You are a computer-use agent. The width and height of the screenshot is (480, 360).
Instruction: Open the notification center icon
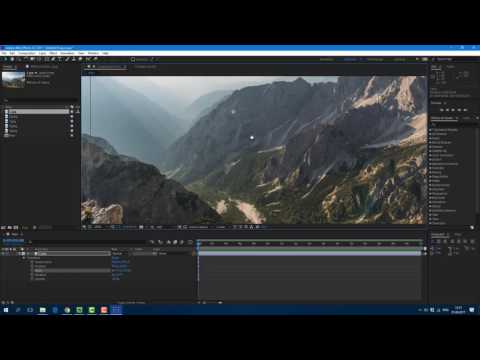tap(472, 310)
